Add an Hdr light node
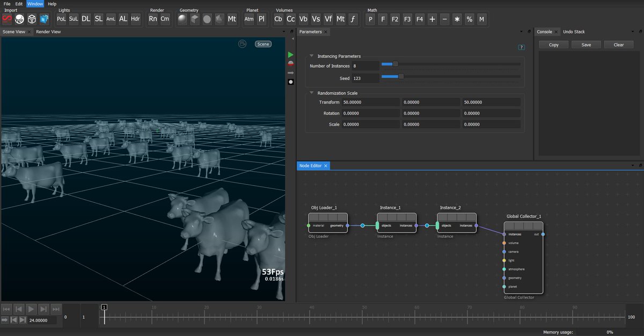 pyautogui.click(x=136, y=19)
